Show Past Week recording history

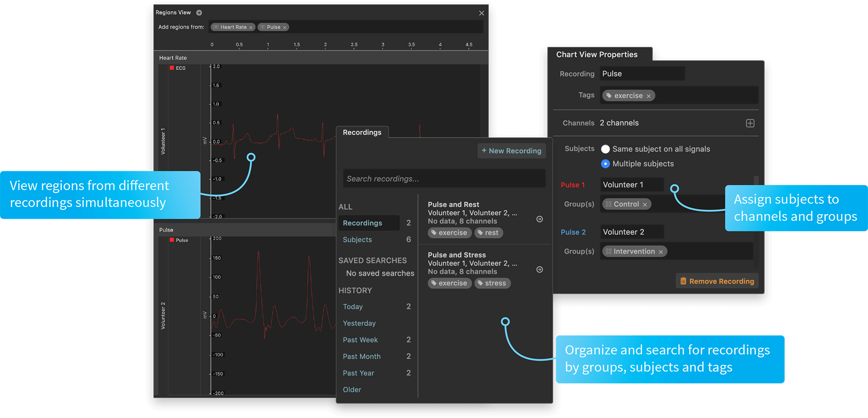click(360, 340)
